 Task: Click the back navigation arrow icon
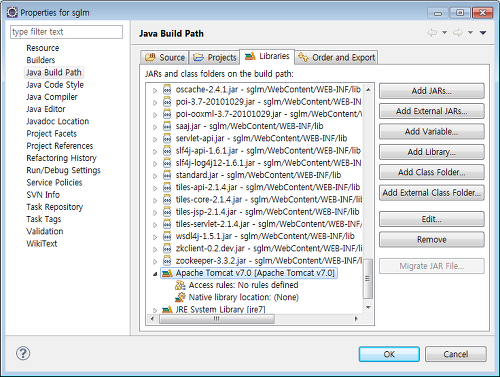432,33
